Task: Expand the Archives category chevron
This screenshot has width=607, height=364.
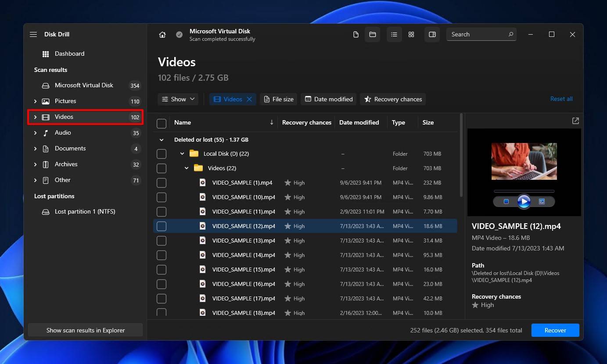Action: (35, 164)
